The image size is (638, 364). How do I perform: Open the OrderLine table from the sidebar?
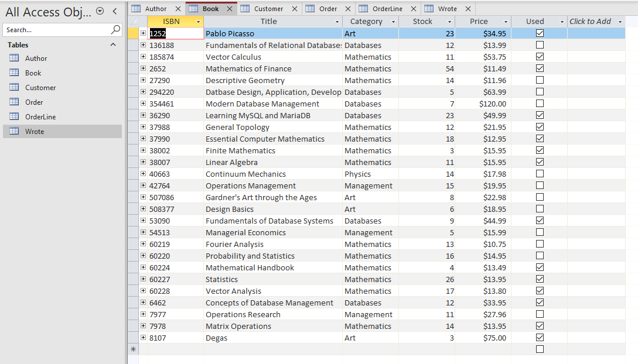tap(13, 116)
